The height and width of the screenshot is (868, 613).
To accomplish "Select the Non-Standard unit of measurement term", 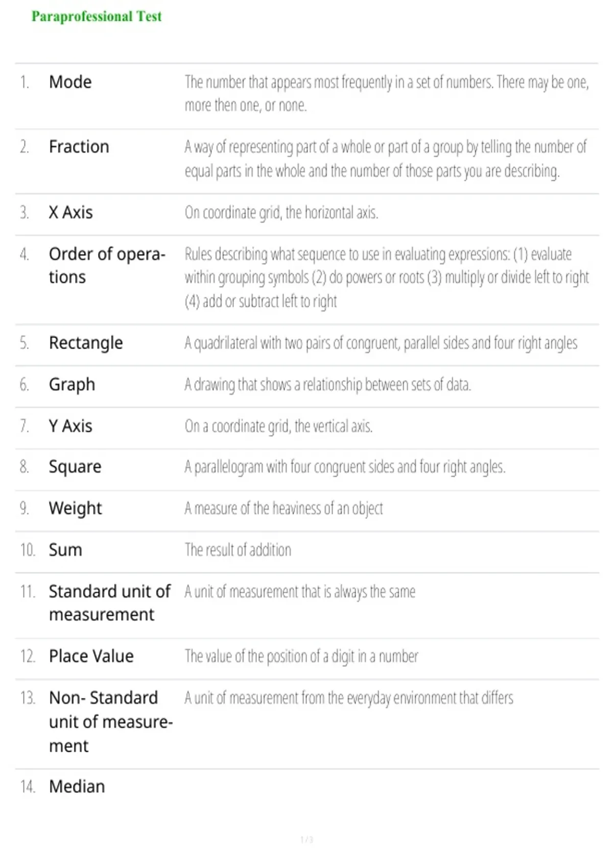I will pyautogui.click(x=111, y=722).
